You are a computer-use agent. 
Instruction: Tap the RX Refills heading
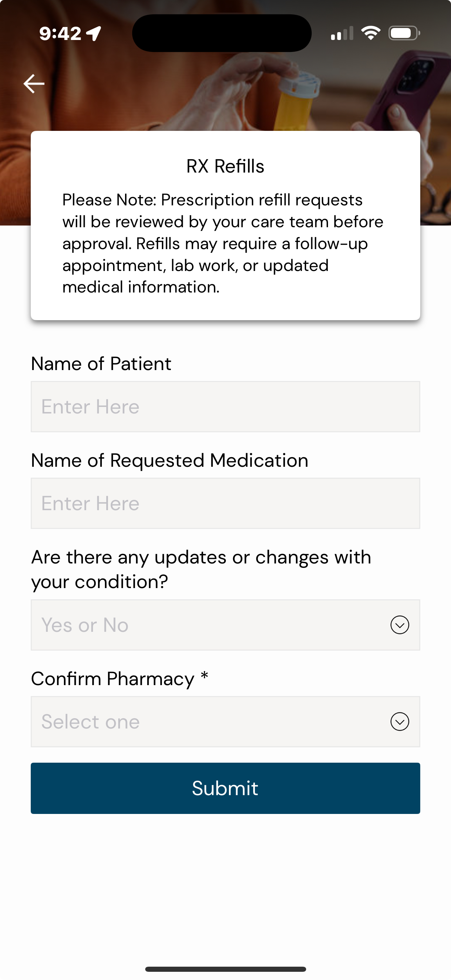225,166
